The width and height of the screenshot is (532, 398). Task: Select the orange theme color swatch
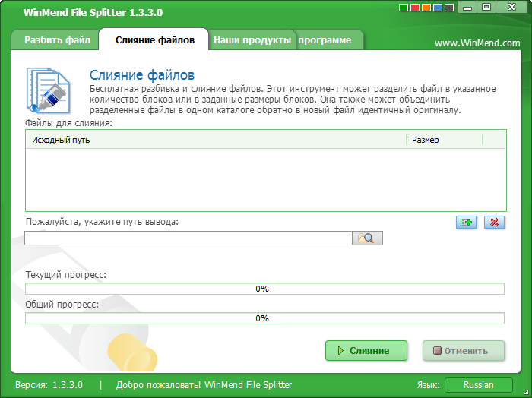point(427,8)
